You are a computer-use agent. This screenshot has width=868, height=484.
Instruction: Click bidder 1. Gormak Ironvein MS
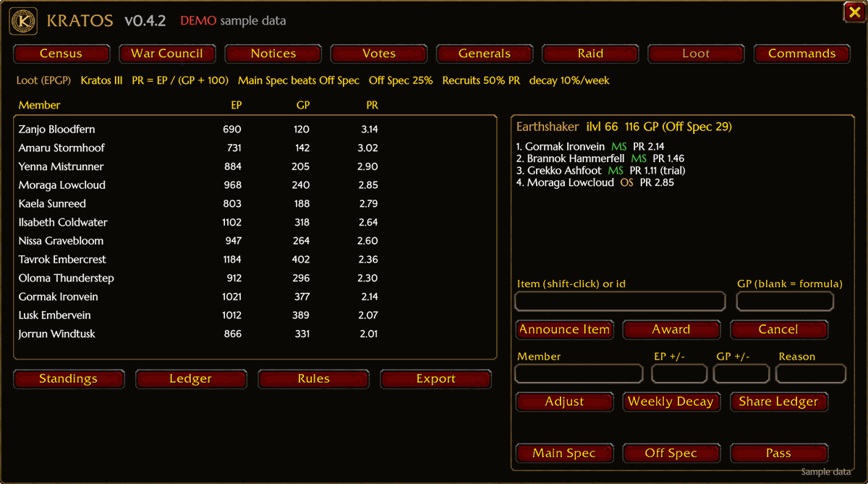(x=590, y=147)
